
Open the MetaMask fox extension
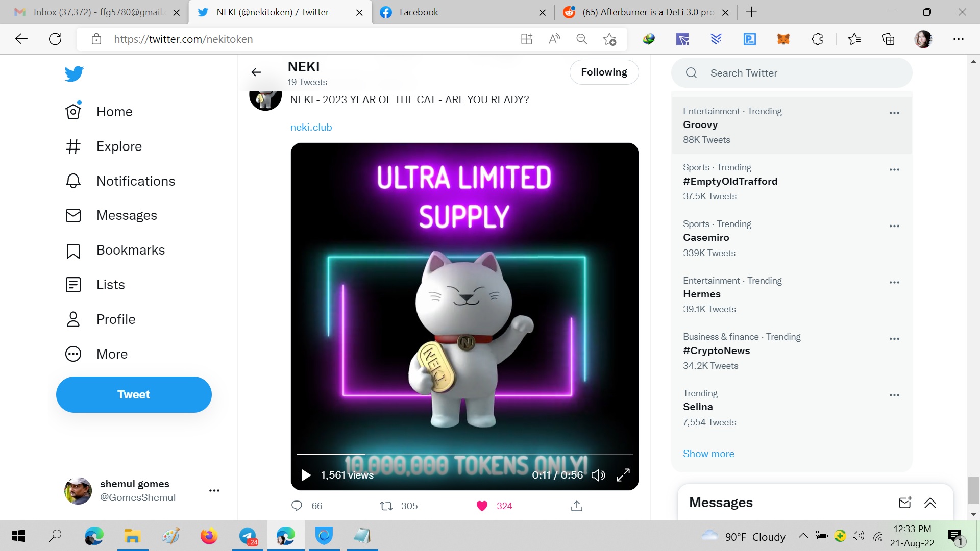(x=783, y=39)
